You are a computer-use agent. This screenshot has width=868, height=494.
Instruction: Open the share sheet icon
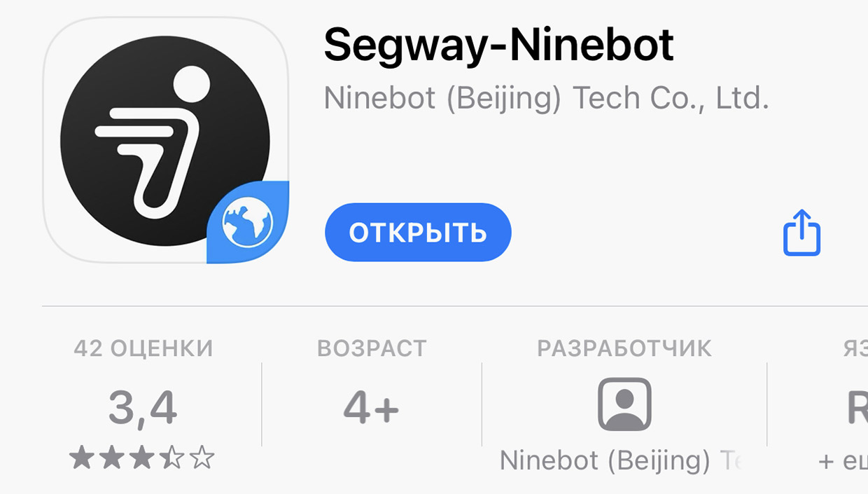(801, 233)
